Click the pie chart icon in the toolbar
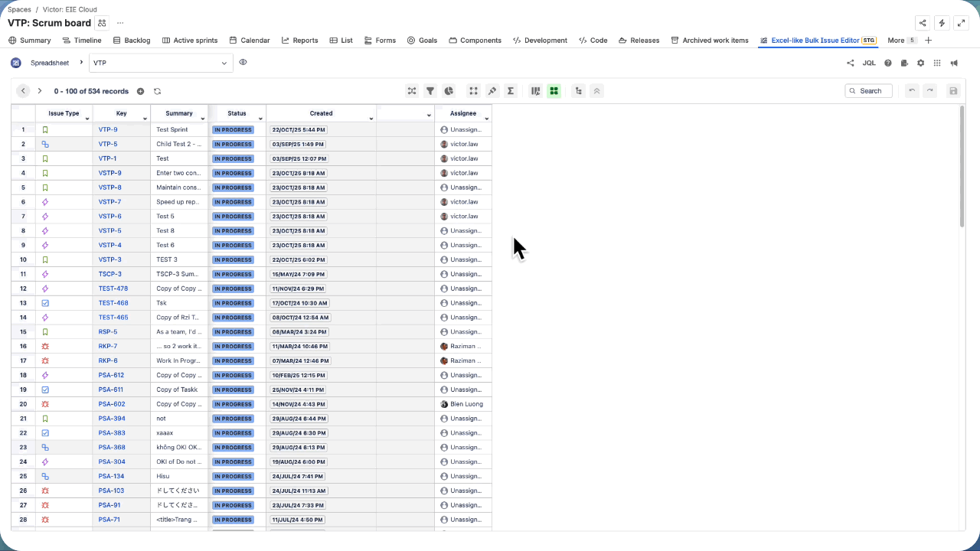This screenshot has height=551, width=980. [x=449, y=90]
